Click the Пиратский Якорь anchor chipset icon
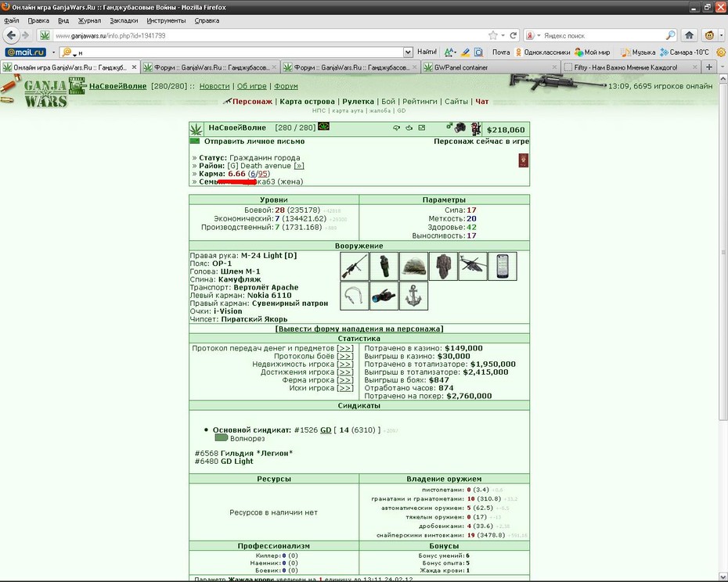The height and width of the screenshot is (582, 728). tap(413, 296)
